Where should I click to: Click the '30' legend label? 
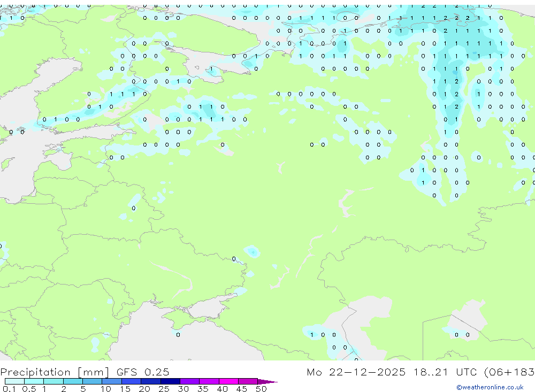pos(183,389)
